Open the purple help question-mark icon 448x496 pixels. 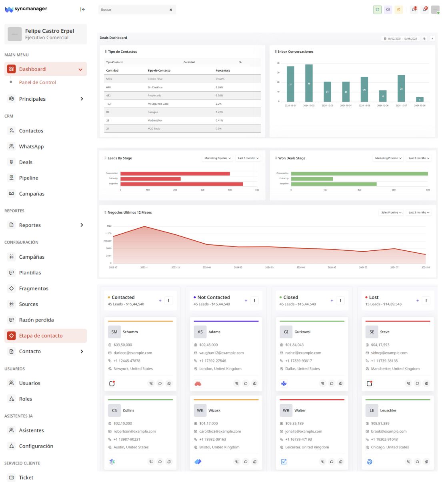(x=388, y=10)
